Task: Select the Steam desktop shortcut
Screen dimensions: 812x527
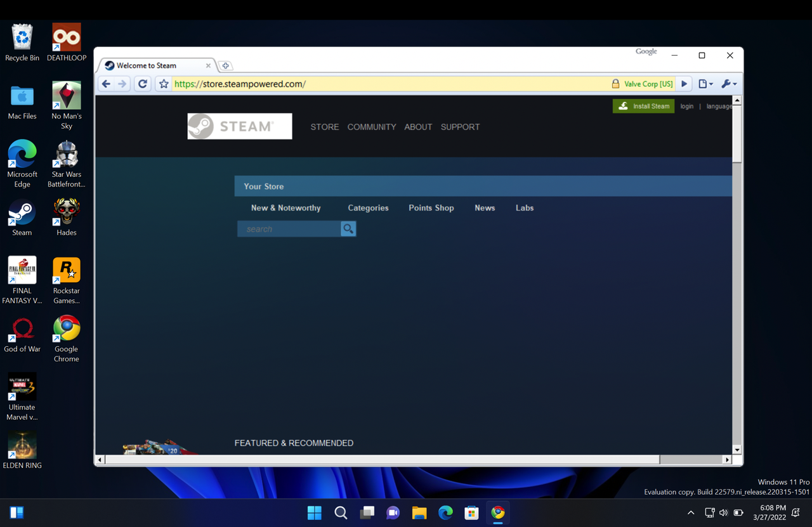Action: click(x=22, y=218)
